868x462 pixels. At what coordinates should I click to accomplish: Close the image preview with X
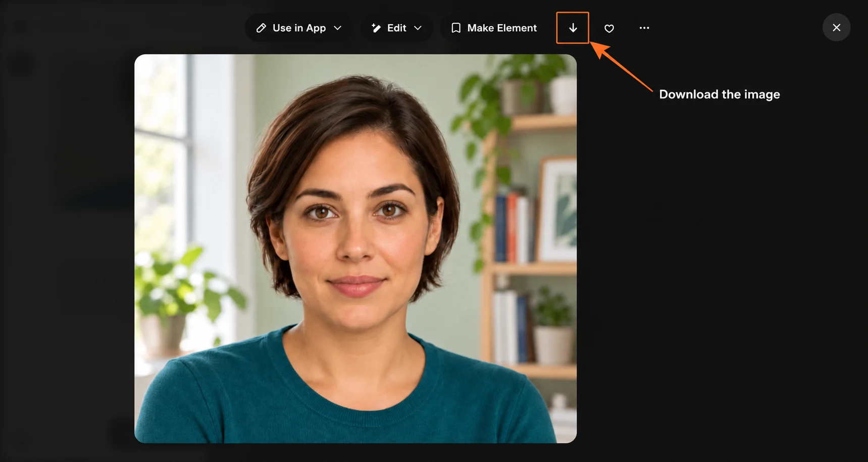[836, 27]
